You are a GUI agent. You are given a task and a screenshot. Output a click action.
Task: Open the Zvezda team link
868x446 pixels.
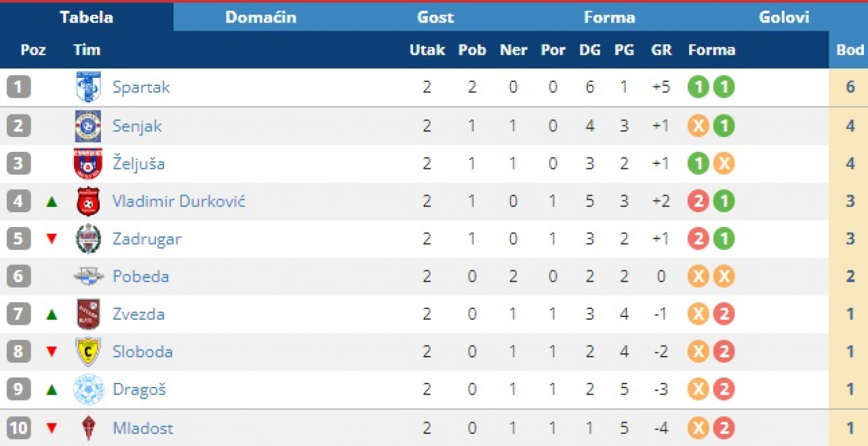click(138, 315)
